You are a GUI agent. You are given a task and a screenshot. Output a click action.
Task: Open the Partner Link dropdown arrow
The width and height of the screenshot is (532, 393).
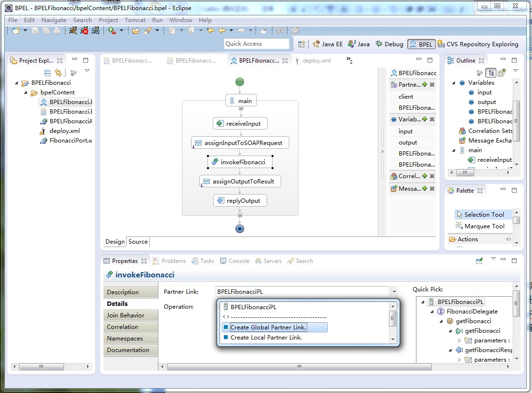coord(394,292)
